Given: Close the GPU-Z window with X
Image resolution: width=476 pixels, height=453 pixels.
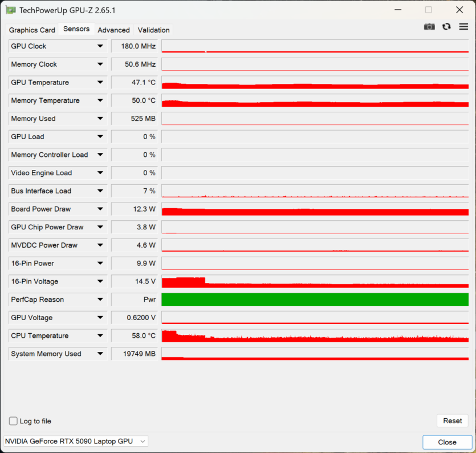Looking at the screenshot, I should click(x=459, y=10).
